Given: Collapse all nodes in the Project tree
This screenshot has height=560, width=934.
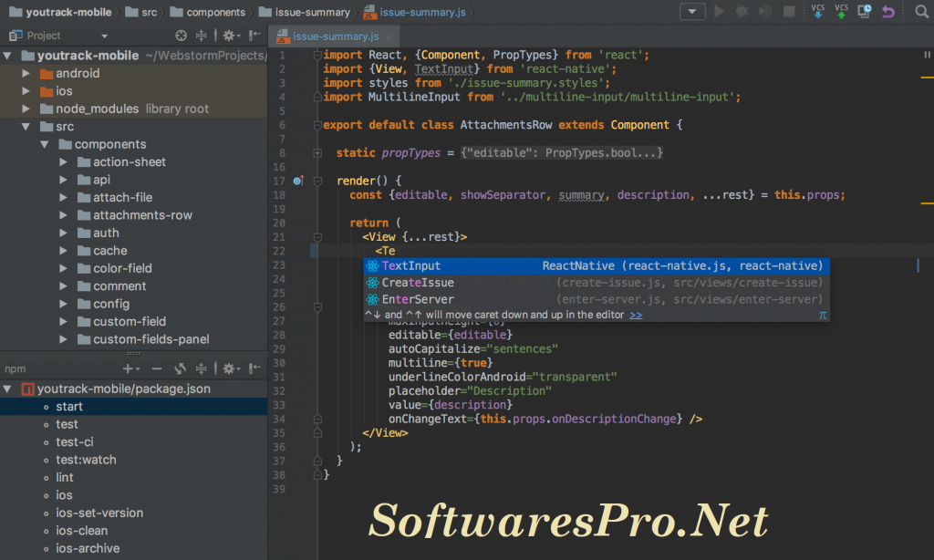Looking at the screenshot, I should (x=201, y=36).
